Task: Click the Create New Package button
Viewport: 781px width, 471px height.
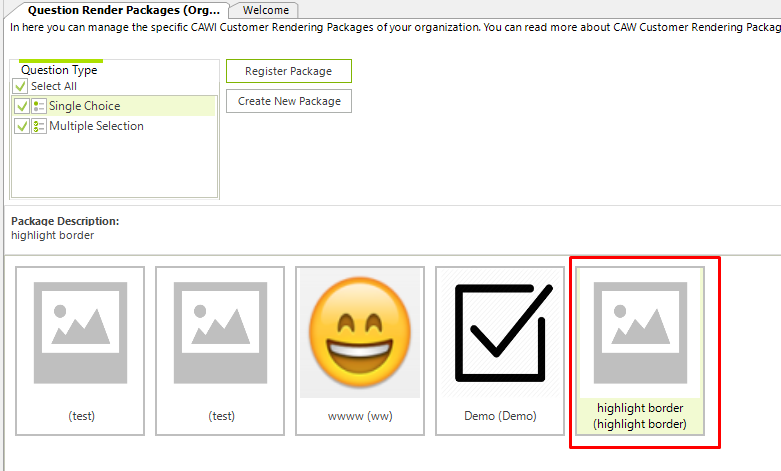Action: coord(289,101)
